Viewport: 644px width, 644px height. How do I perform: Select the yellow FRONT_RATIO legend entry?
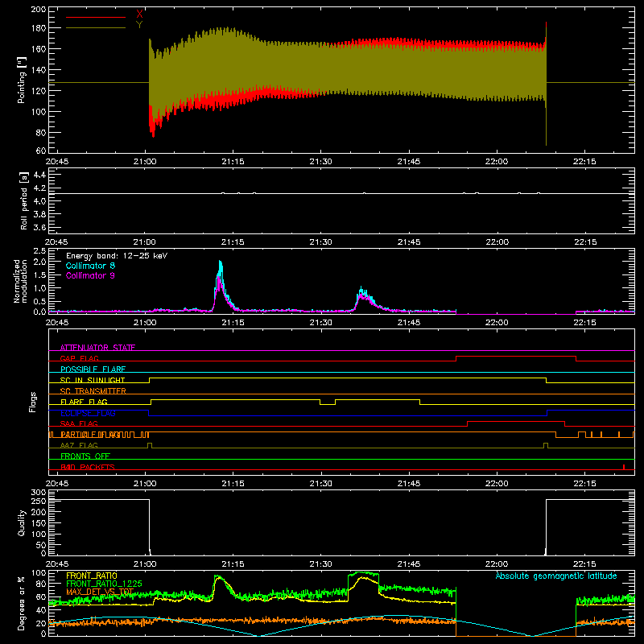[92, 576]
